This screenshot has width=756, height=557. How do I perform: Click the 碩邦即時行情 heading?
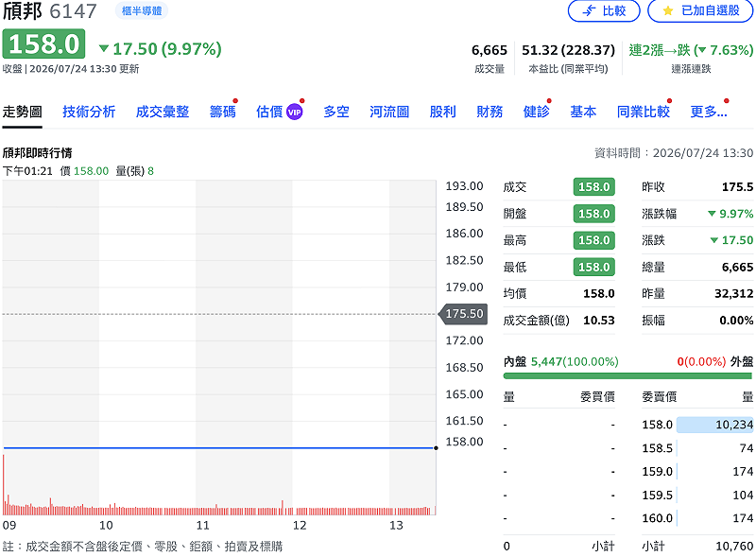(37, 153)
